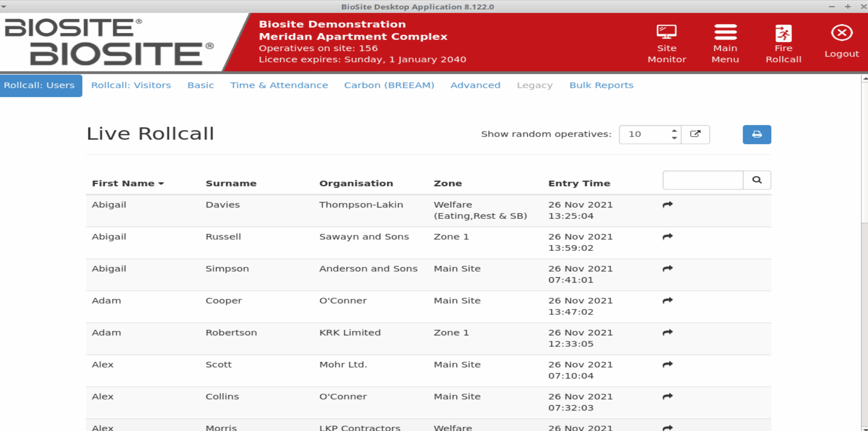Open random operatives in external view icon
Screen dimensions: 868x431
click(x=695, y=134)
